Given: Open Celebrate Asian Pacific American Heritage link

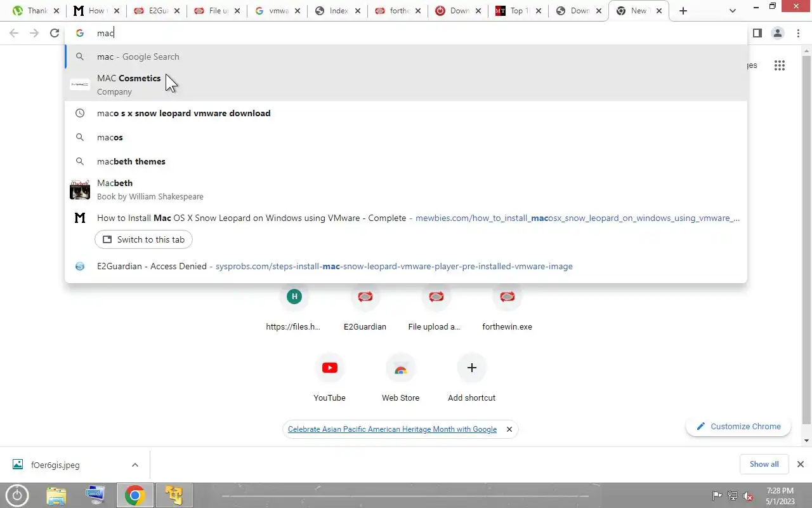Looking at the screenshot, I should (392, 429).
